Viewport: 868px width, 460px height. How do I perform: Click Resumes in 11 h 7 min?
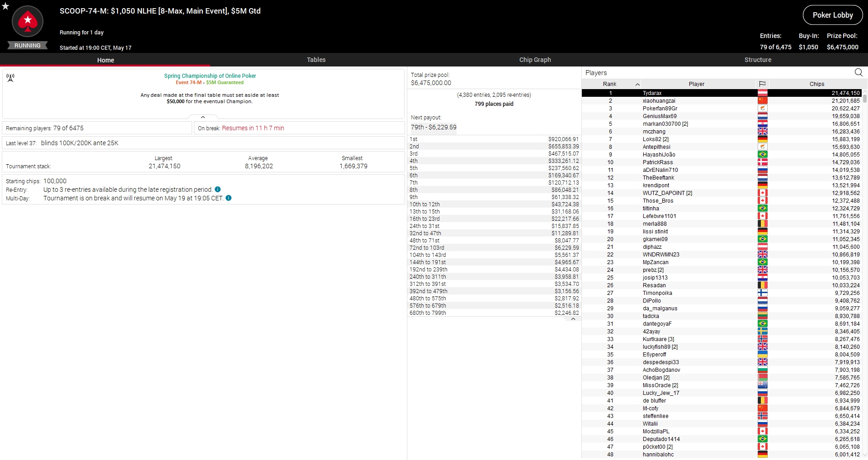coord(253,128)
